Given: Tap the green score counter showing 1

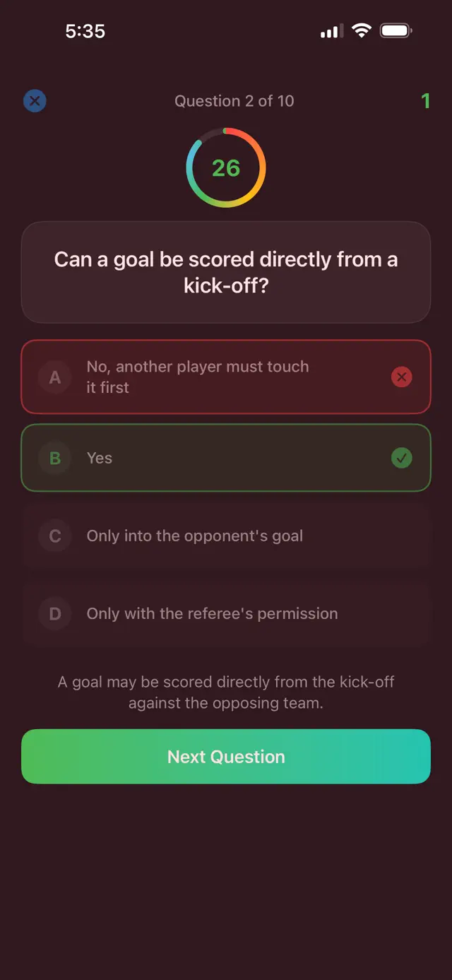Looking at the screenshot, I should [x=426, y=101].
